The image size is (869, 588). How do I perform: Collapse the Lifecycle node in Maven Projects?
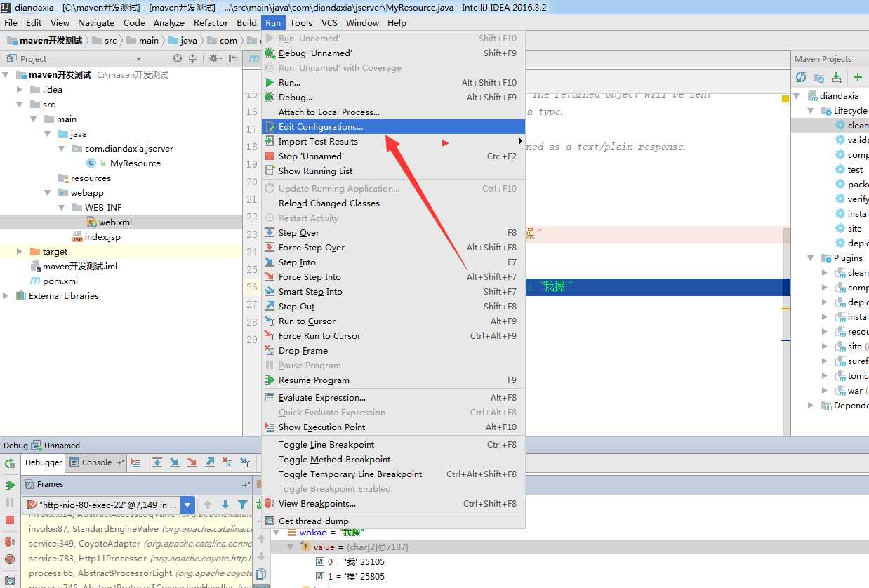click(x=810, y=111)
